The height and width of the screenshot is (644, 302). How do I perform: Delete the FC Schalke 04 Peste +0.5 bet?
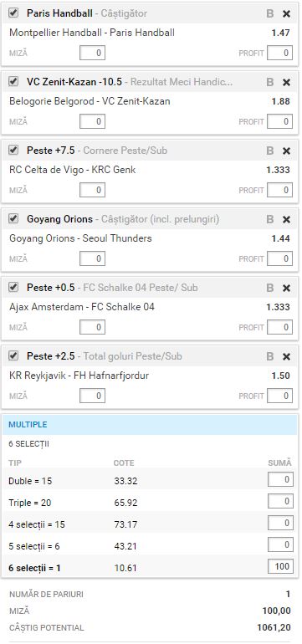pos(287,289)
